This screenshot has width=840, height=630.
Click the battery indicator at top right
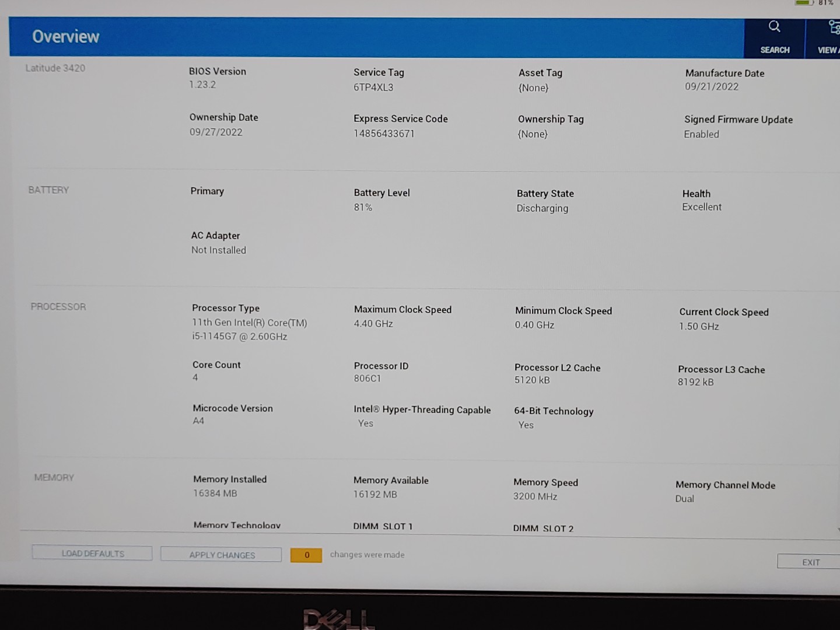(805, 3)
